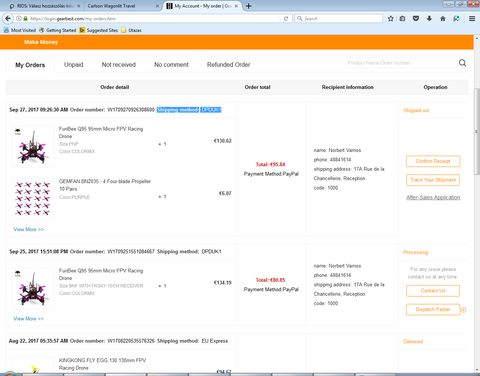Open the Refunded Order tab
The height and width of the screenshot is (376, 480).
tap(229, 65)
